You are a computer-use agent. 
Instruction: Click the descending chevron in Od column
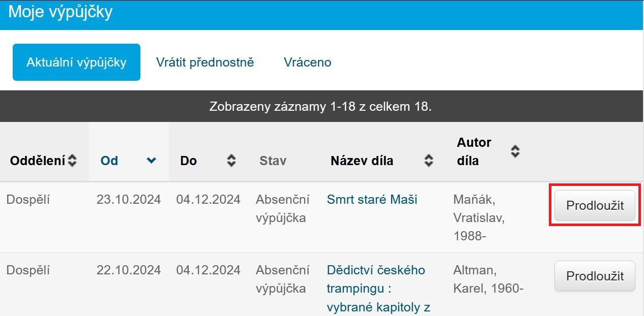[x=151, y=161]
